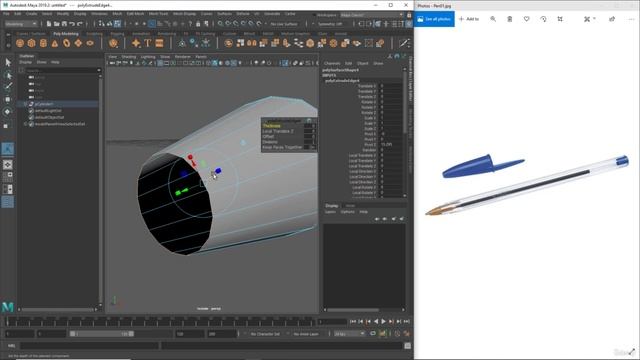This screenshot has height=360, width=640.
Task: Click the Crop icon in Photos toolbar
Action: pos(560,19)
